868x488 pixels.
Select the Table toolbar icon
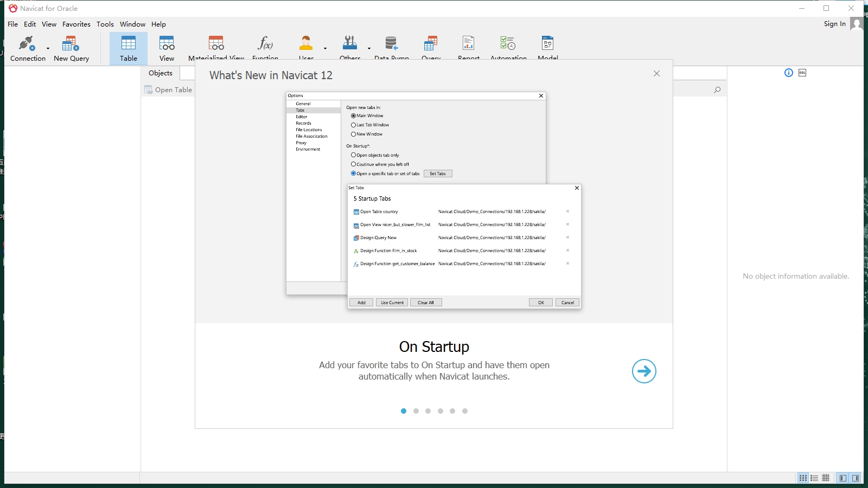click(129, 49)
